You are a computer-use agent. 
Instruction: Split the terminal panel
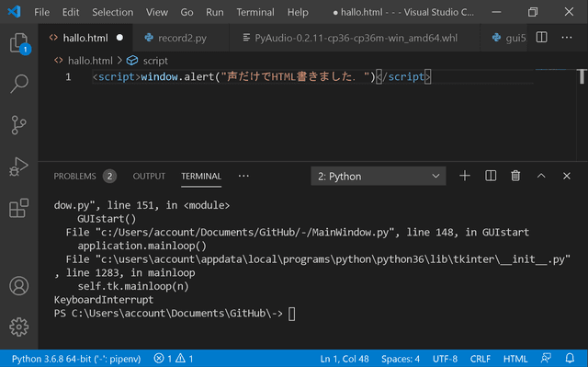[491, 176]
